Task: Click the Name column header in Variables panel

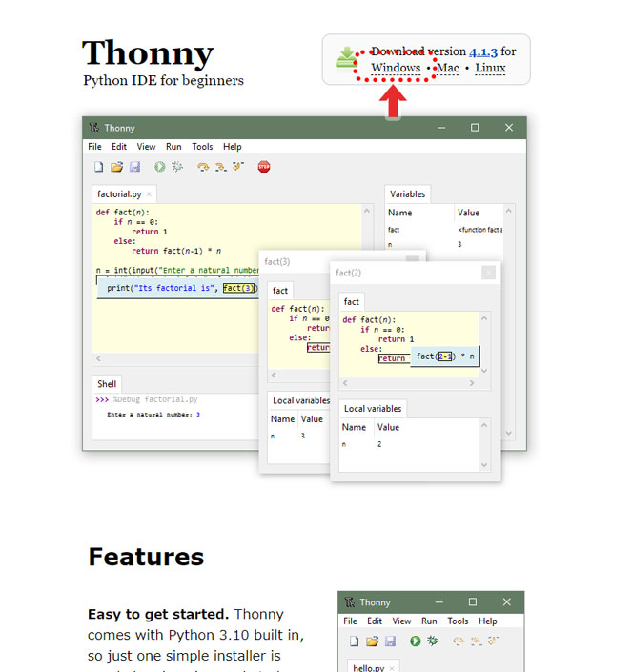Action: (x=399, y=213)
